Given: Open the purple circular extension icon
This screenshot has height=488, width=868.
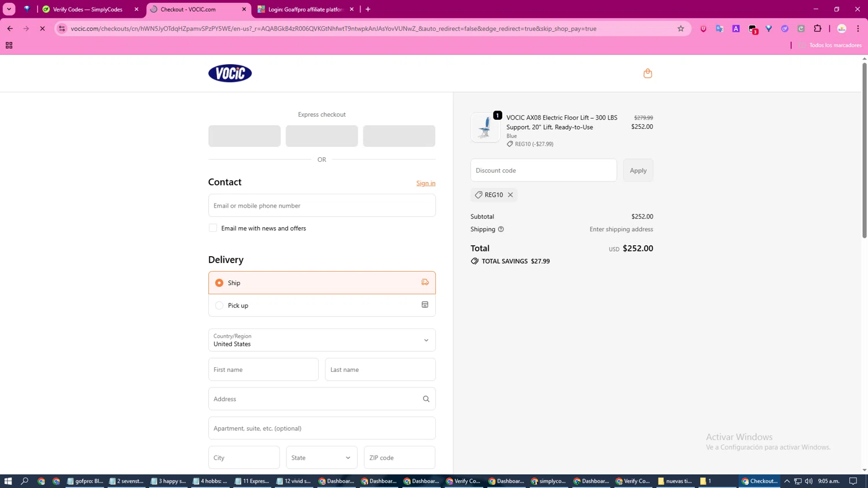Looking at the screenshot, I should click(785, 28).
